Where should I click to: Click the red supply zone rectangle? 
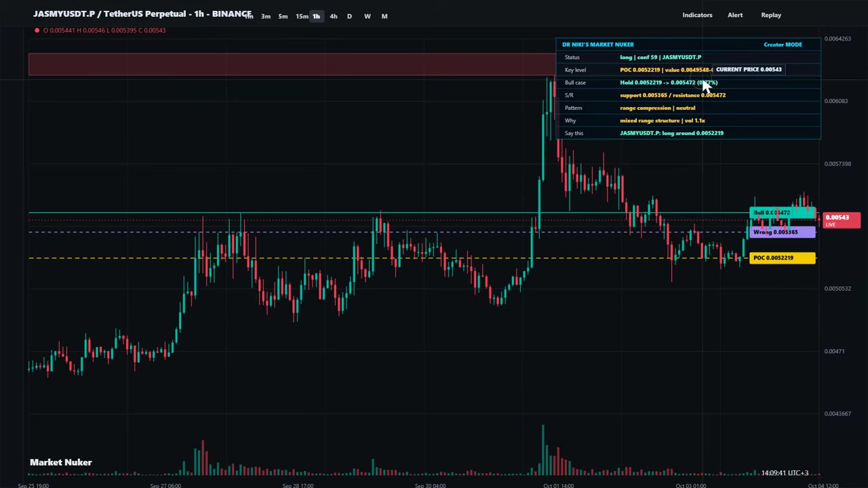pos(292,64)
